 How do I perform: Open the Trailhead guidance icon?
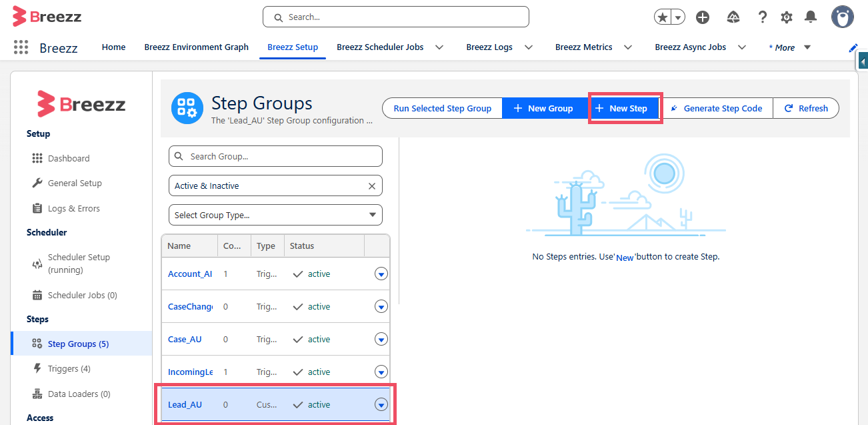coord(733,17)
